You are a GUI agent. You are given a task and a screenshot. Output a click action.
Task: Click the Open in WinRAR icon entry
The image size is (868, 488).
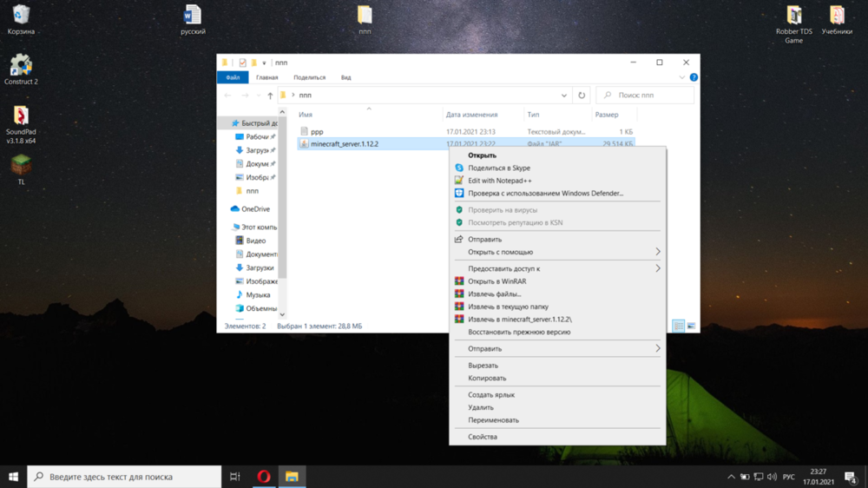pos(459,281)
